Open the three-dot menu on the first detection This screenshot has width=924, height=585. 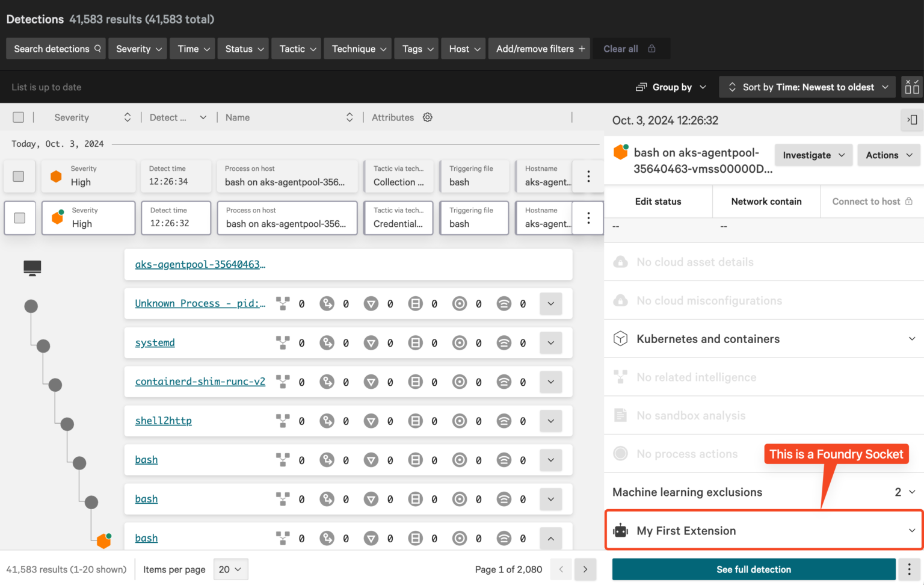588,176
